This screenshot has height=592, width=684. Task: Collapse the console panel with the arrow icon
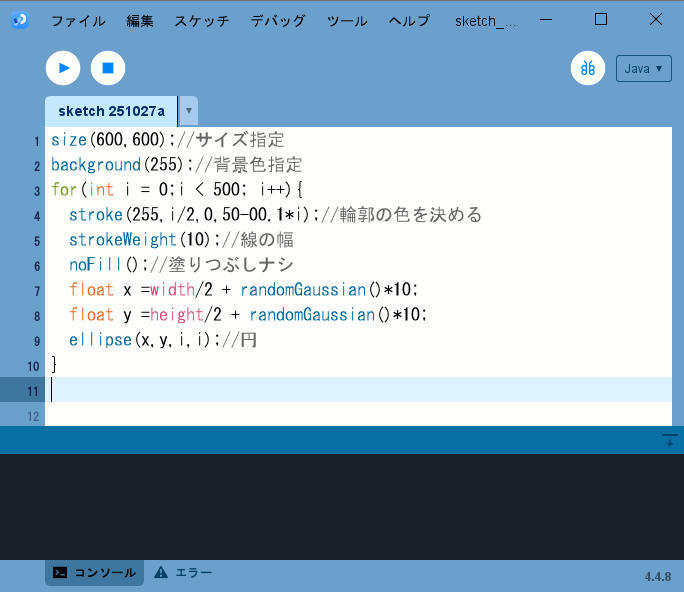(670, 441)
